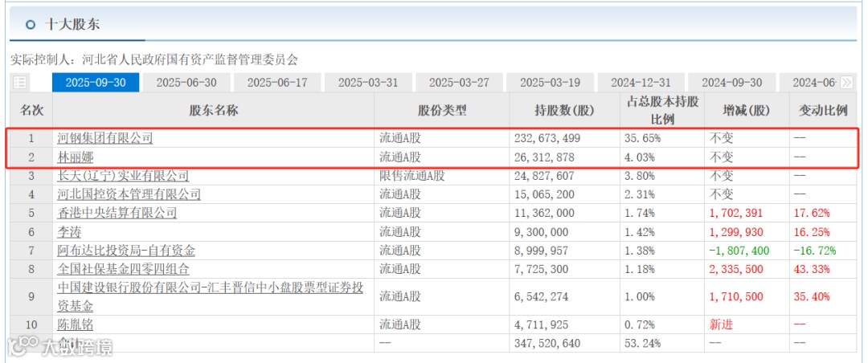Click the increase value 2,335,500
This screenshot has width=868, height=363.
pos(735,270)
